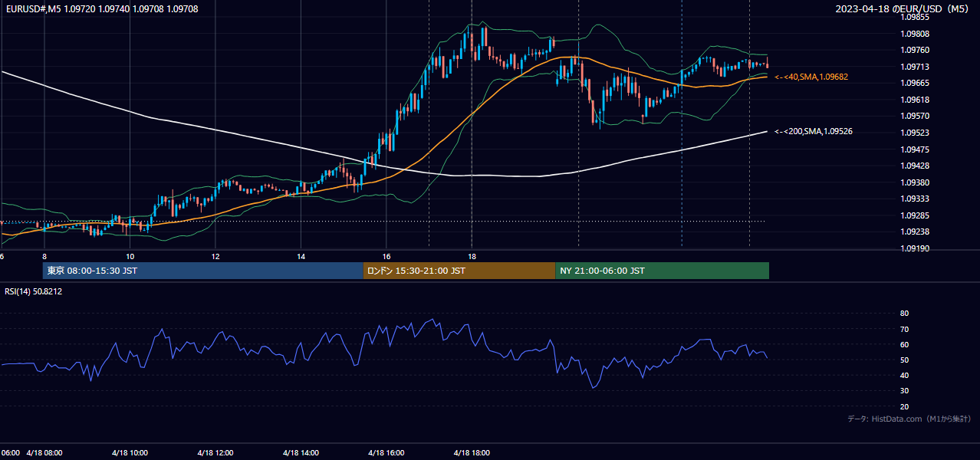The image size is (980, 460).
Task: Click RSI scale value 30
Action: tap(904, 391)
